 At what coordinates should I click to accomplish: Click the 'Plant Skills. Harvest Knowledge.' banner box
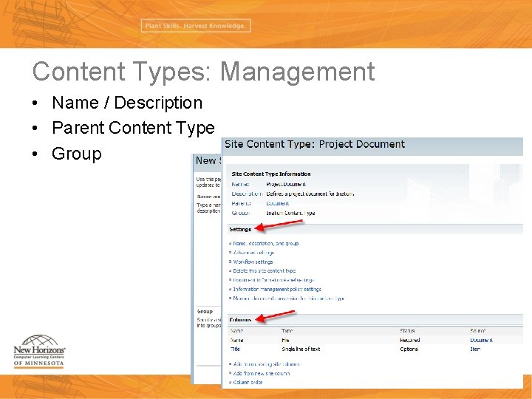(196, 26)
